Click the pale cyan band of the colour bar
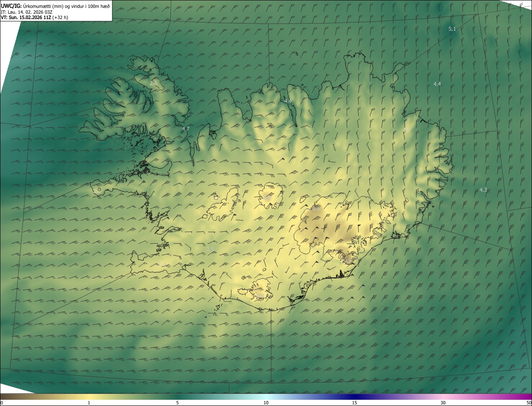 coord(266,396)
